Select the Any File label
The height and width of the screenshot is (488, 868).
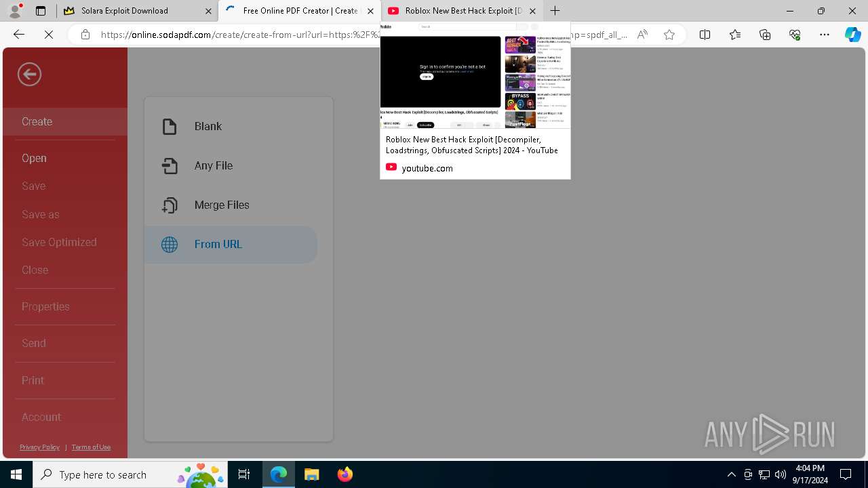pyautogui.click(x=214, y=165)
